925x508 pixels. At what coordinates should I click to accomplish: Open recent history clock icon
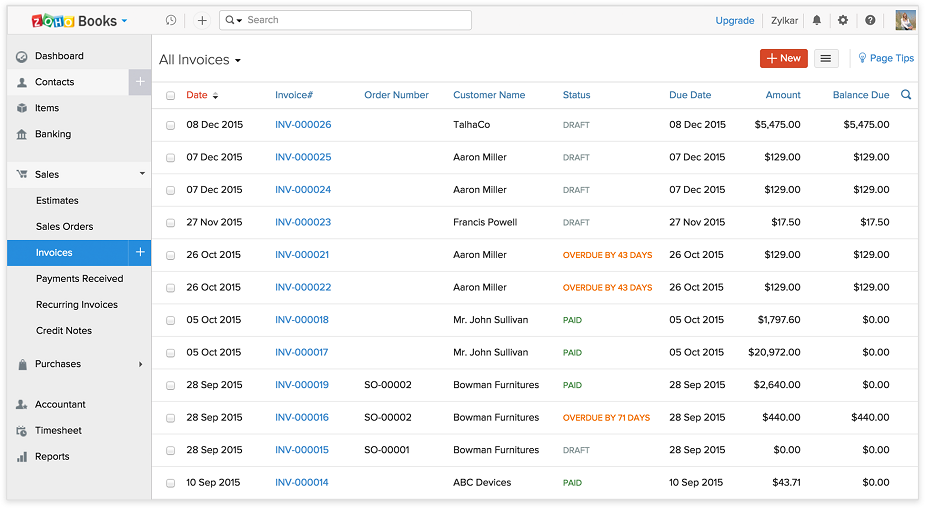click(170, 20)
